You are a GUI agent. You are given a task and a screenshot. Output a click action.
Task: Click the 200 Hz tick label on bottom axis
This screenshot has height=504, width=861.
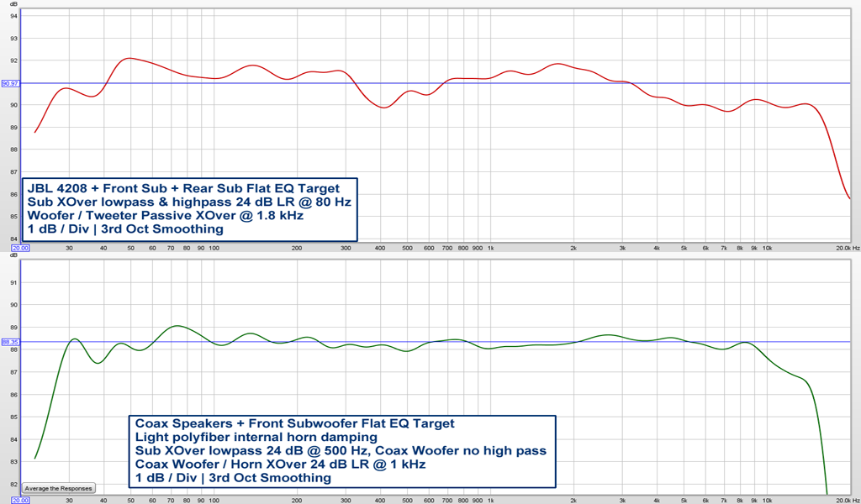[x=297, y=500]
